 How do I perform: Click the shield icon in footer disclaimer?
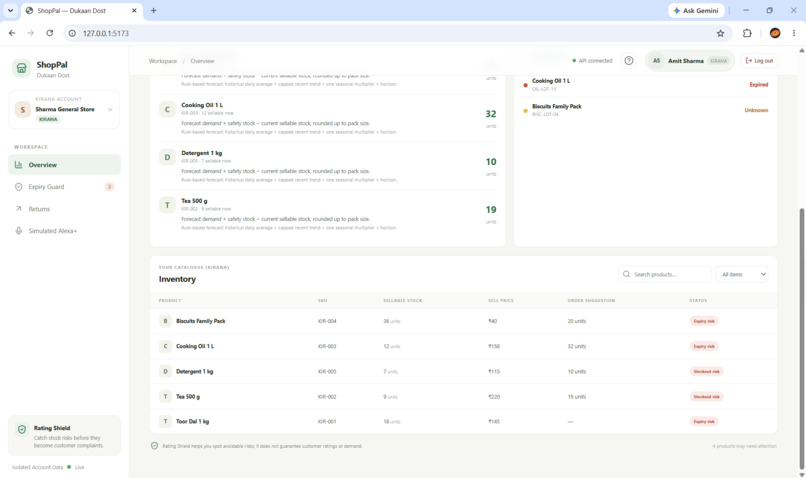click(154, 446)
